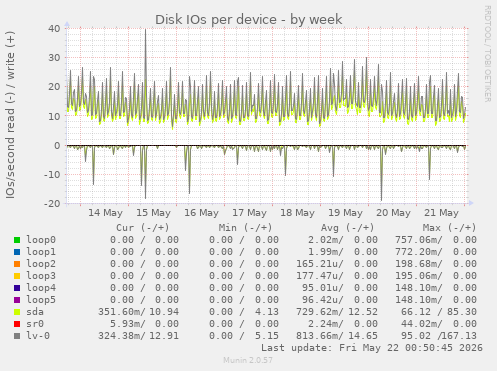Click the 'Munin 2.0.57' version text
The height and width of the screenshot is (371, 497).
coord(248,360)
